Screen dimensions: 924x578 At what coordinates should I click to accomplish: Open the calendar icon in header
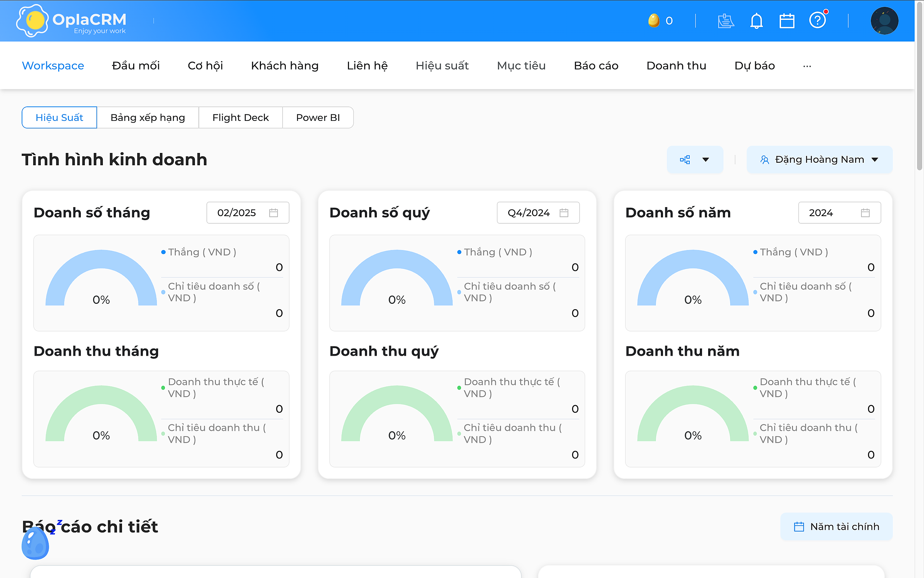(x=787, y=21)
